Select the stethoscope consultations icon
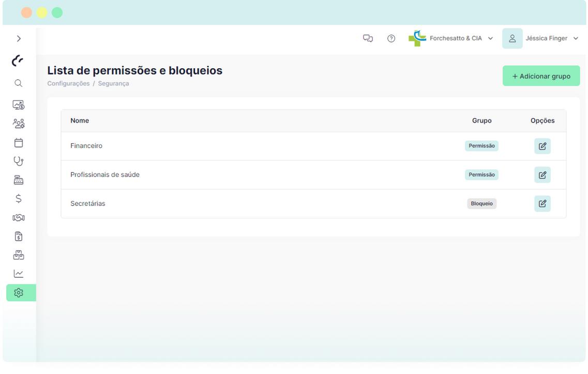 [x=19, y=160]
